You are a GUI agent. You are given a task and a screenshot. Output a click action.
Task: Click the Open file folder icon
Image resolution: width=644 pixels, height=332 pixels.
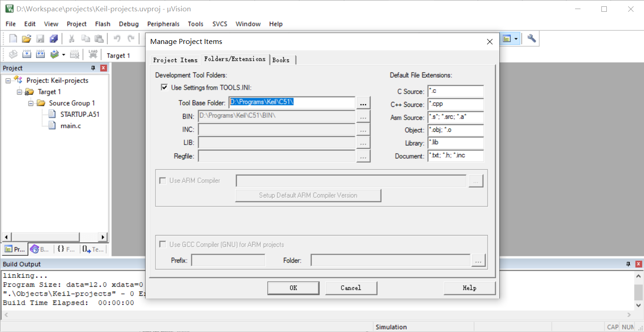(27, 39)
